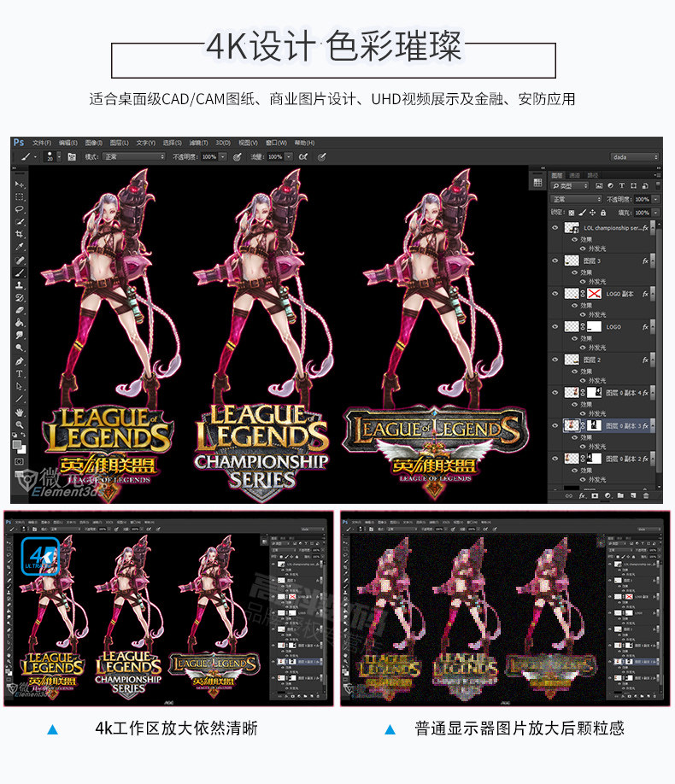Create a new layer
Screen dimensions: 675x784
pyautogui.click(x=633, y=496)
